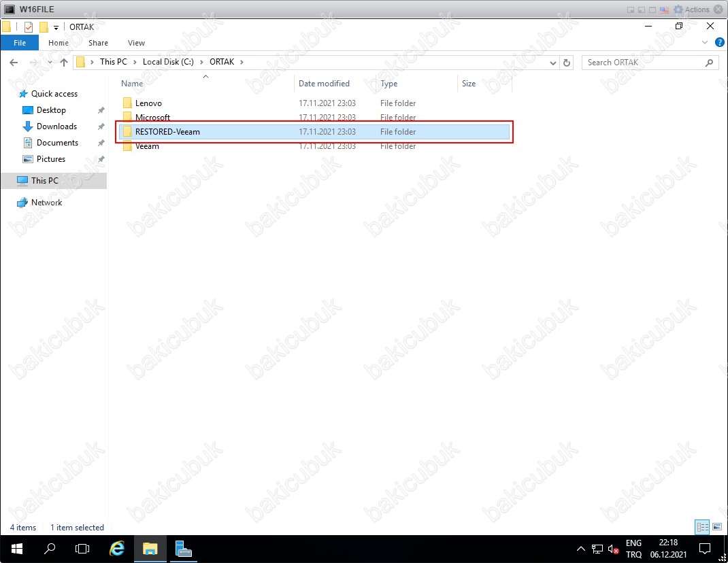Unpin Desktop using its pin icon

[x=101, y=110]
